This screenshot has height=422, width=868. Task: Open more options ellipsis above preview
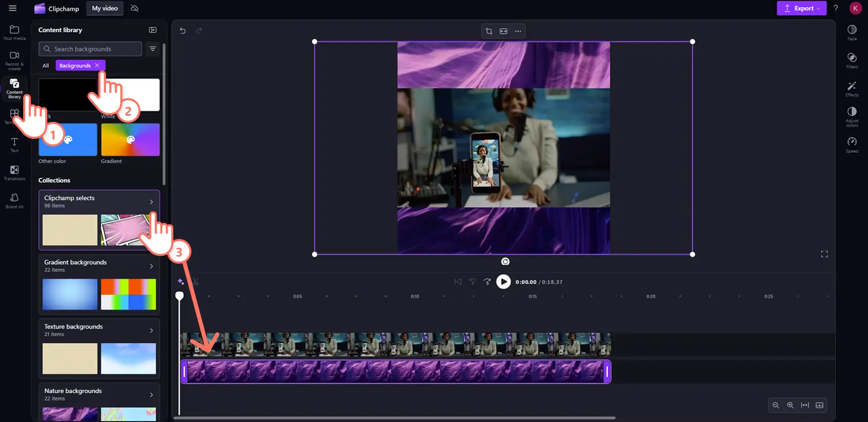coord(518,31)
